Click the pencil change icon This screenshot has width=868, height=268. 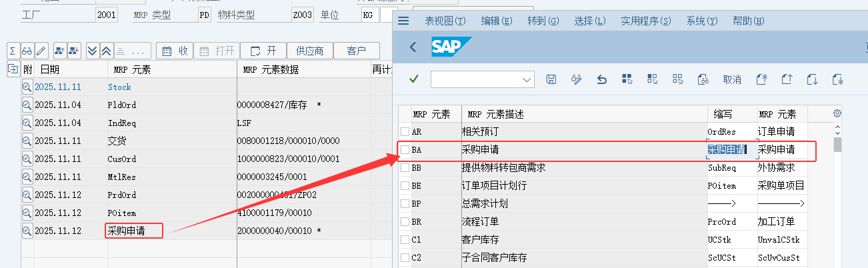click(x=41, y=51)
